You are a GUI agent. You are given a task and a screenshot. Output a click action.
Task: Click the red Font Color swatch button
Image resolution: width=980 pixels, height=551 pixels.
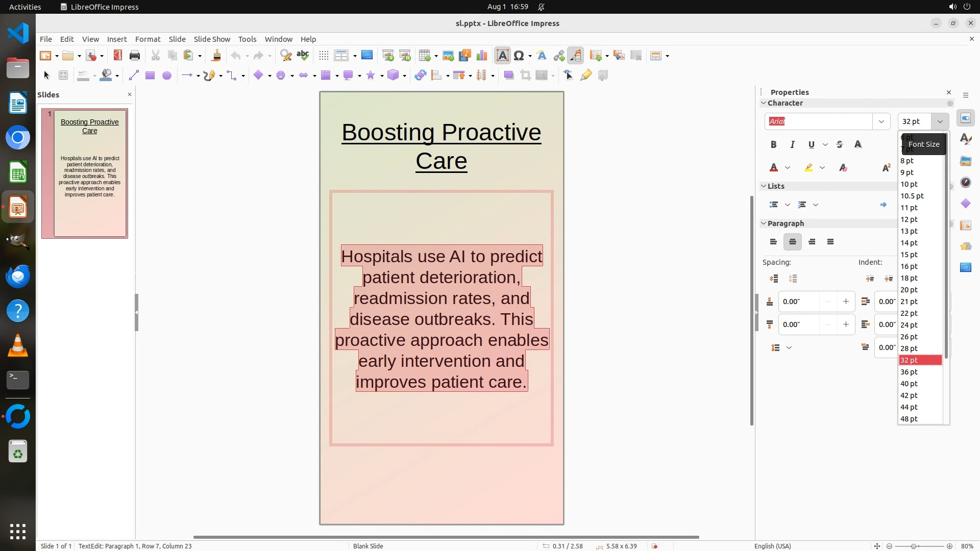[774, 167]
